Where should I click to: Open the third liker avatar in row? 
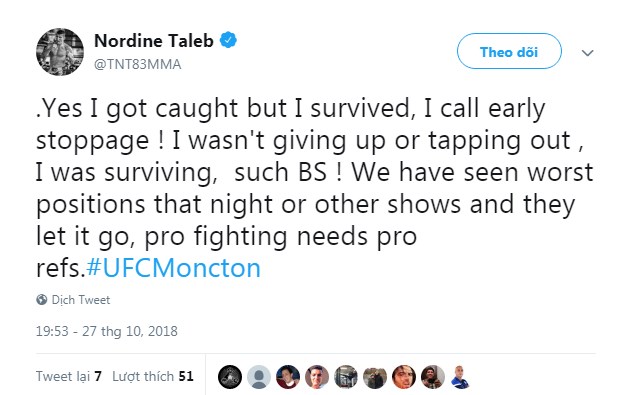(x=288, y=377)
